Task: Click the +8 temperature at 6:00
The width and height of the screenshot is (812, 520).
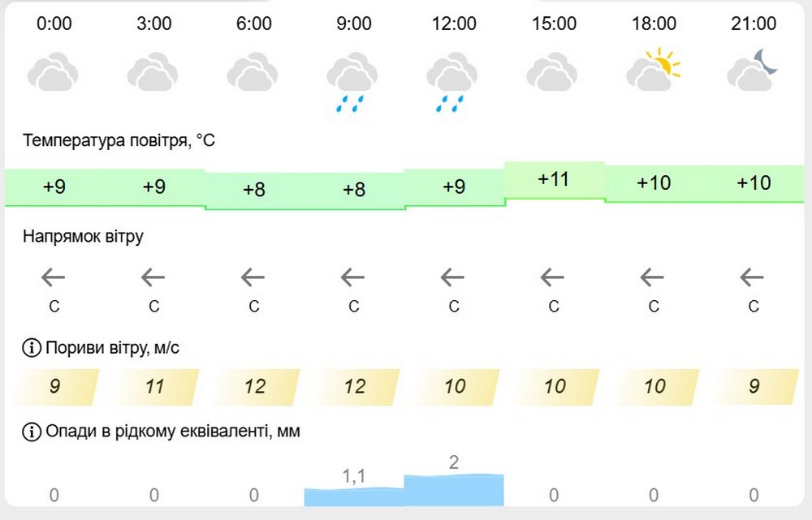Action: point(253,190)
